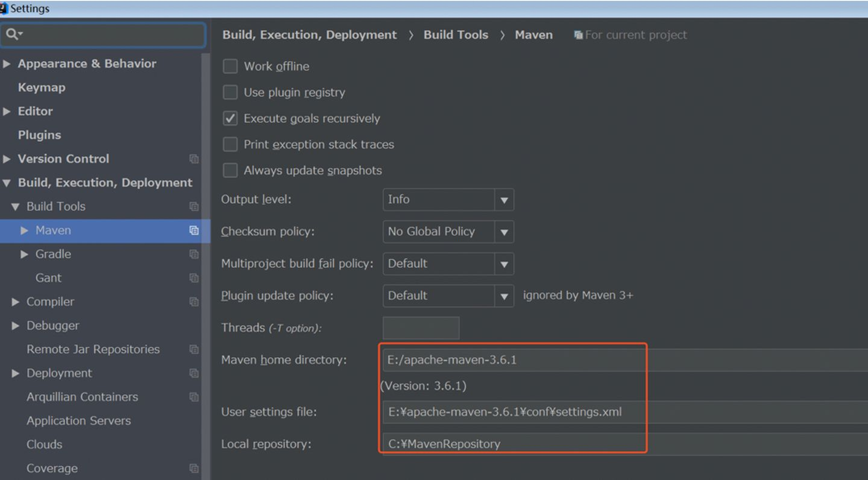
Task: Click project-level icon beside Remote Jar Repositories
Action: 193,349
